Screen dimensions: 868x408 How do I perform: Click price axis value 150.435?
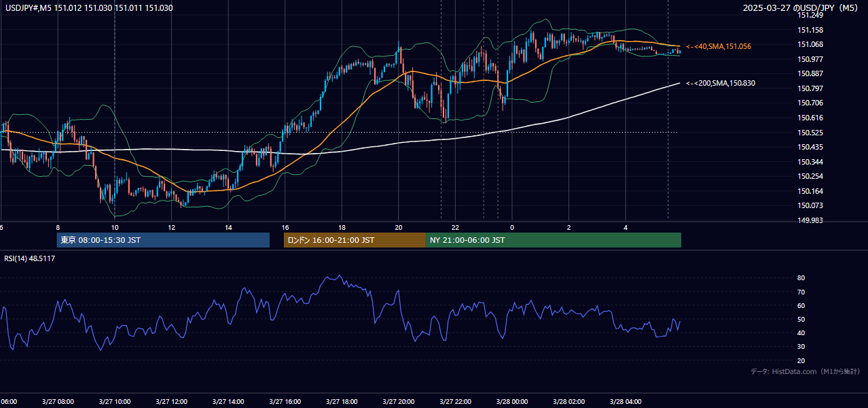click(810, 147)
